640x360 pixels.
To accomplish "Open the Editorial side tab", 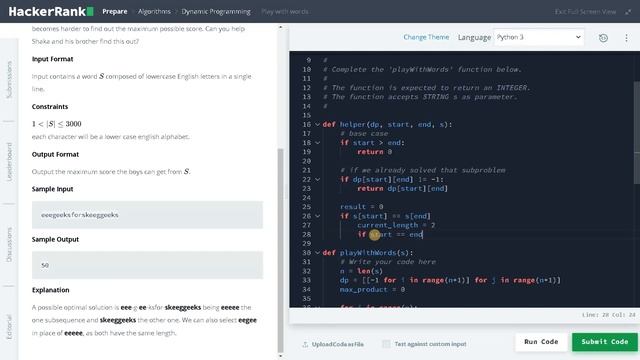I will click(9, 327).
